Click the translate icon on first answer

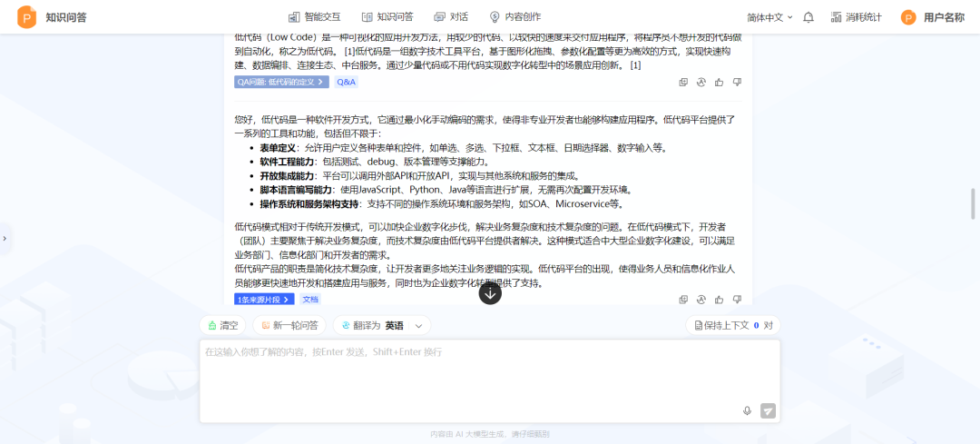[x=701, y=82]
